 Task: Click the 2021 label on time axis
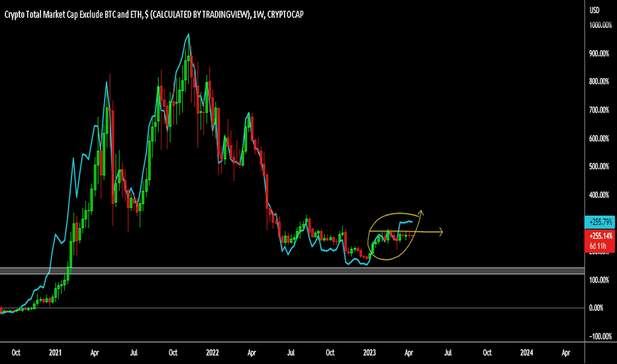pyautogui.click(x=55, y=353)
